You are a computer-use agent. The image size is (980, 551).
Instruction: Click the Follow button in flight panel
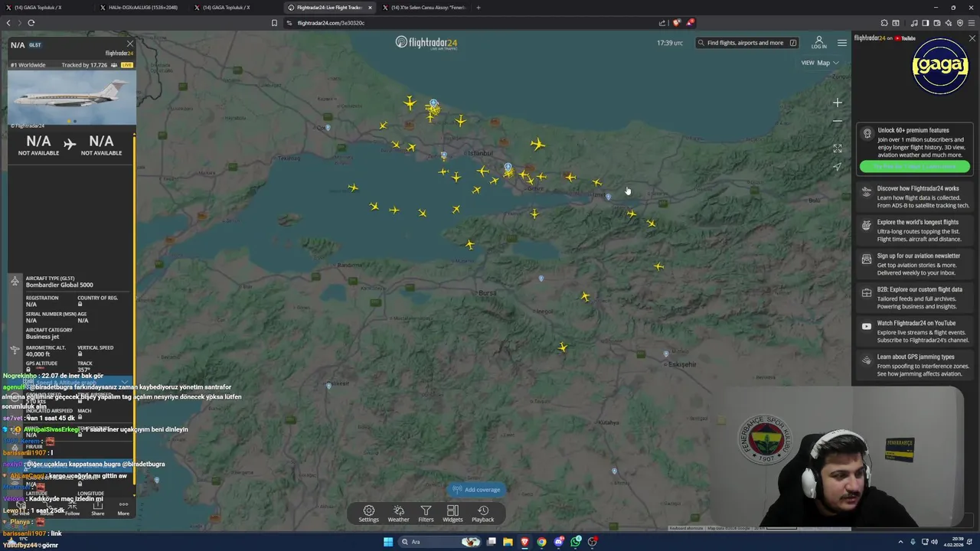pos(72,509)
